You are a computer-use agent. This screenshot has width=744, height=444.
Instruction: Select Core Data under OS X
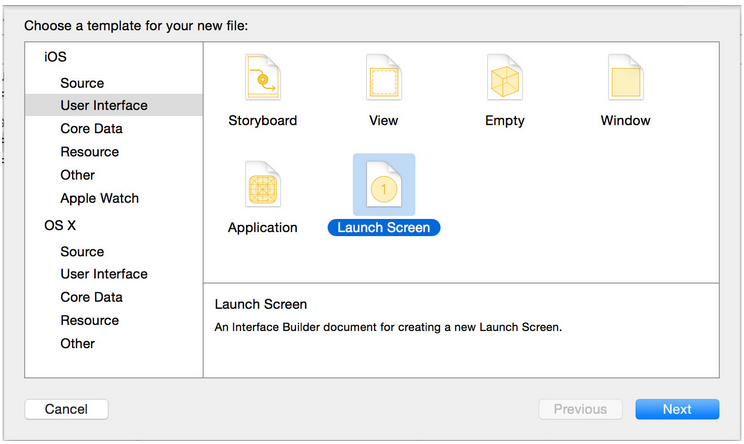(91, 297)
